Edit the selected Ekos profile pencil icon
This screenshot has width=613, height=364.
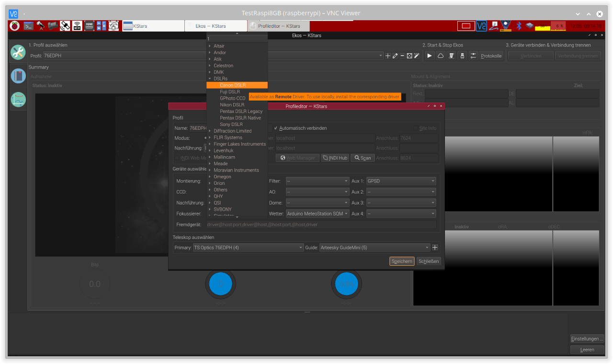(395, 56)
